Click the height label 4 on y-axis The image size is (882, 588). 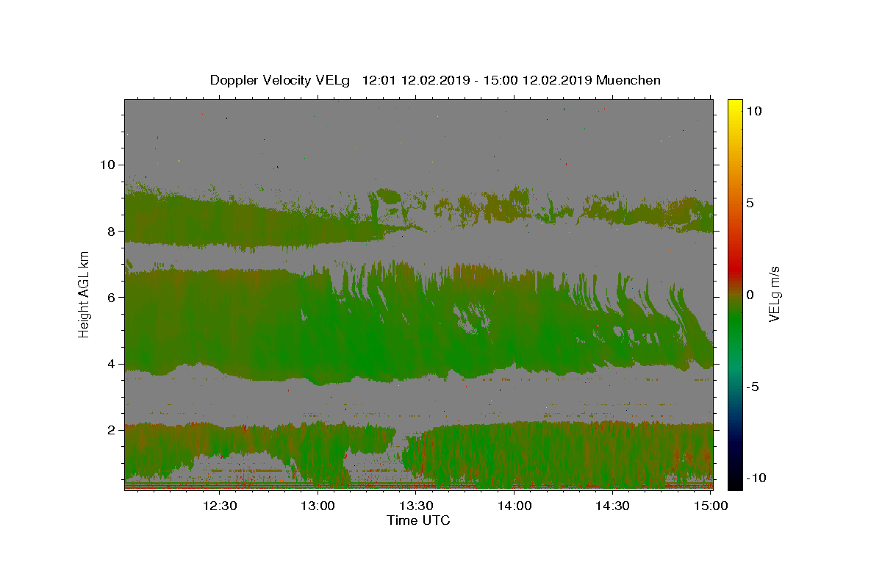tap(110, 364)
